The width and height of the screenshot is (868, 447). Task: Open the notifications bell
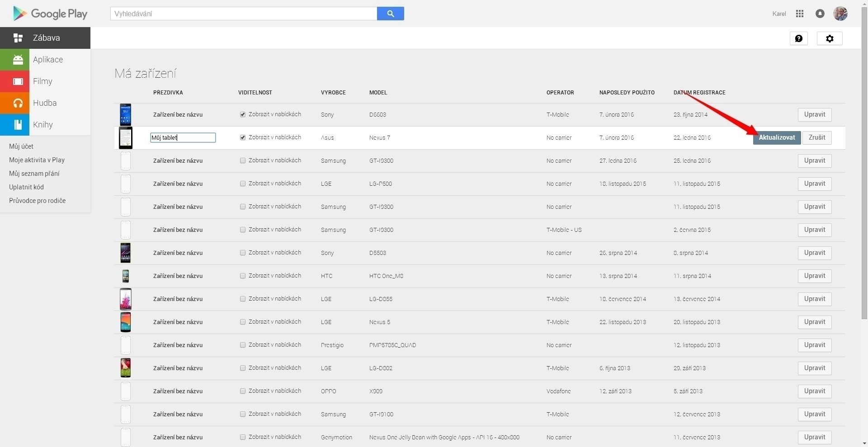(820, 14)
